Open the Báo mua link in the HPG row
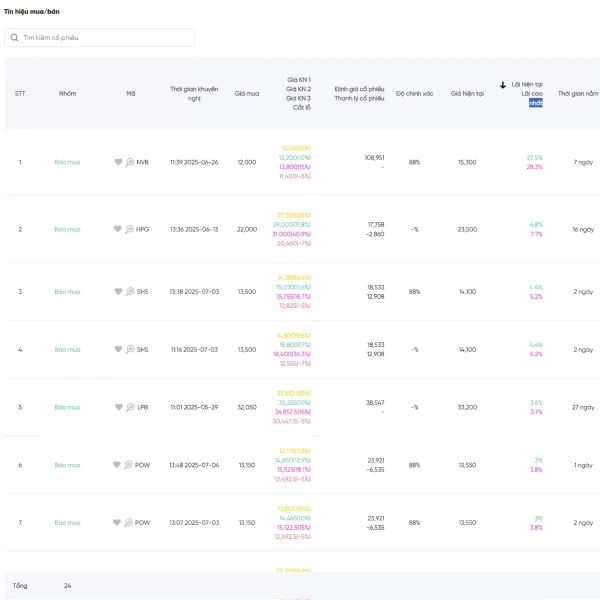The image size is (600, 600). point(67,229)
